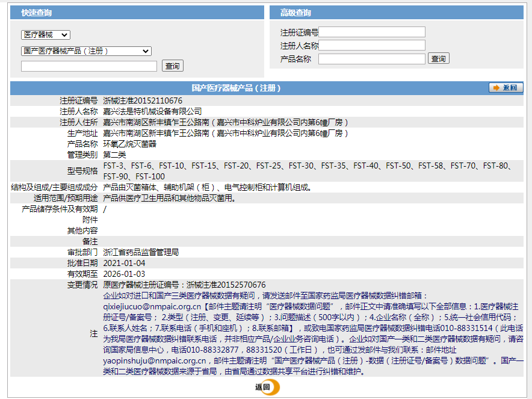This screenshot has height=399, width=532.
Task: Click original number 浙械注准20152570676 text
Action: [x=226, y=285]
